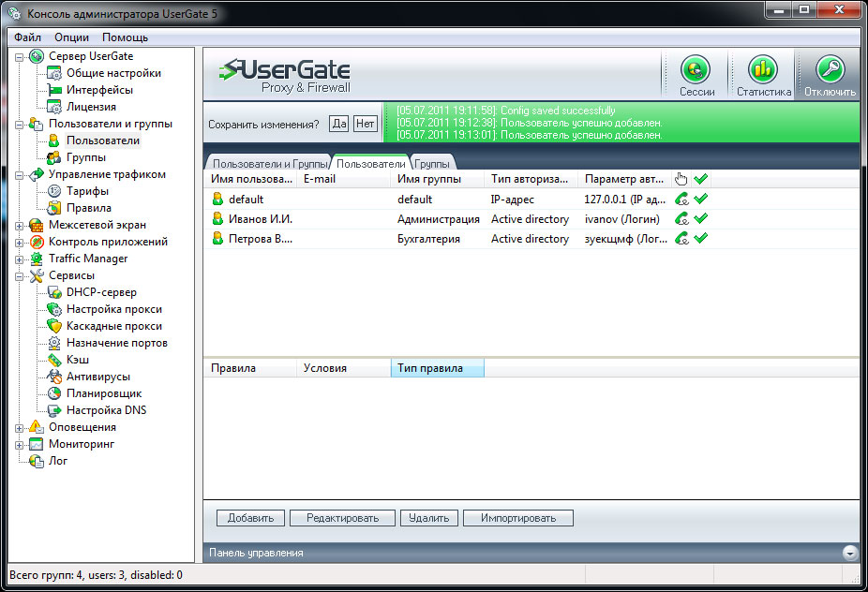Collapse the Сервисы tree node
The image size is (868, 592).
point(20,276)
